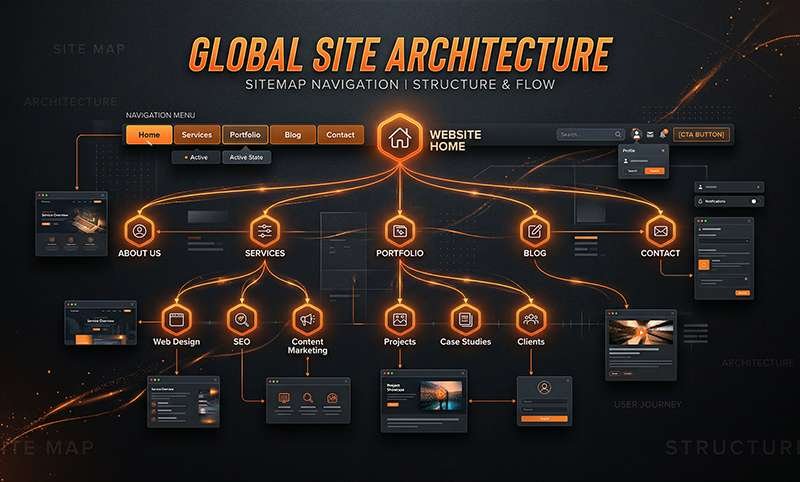
Task: Click the Active State label button
Action: 246,157
